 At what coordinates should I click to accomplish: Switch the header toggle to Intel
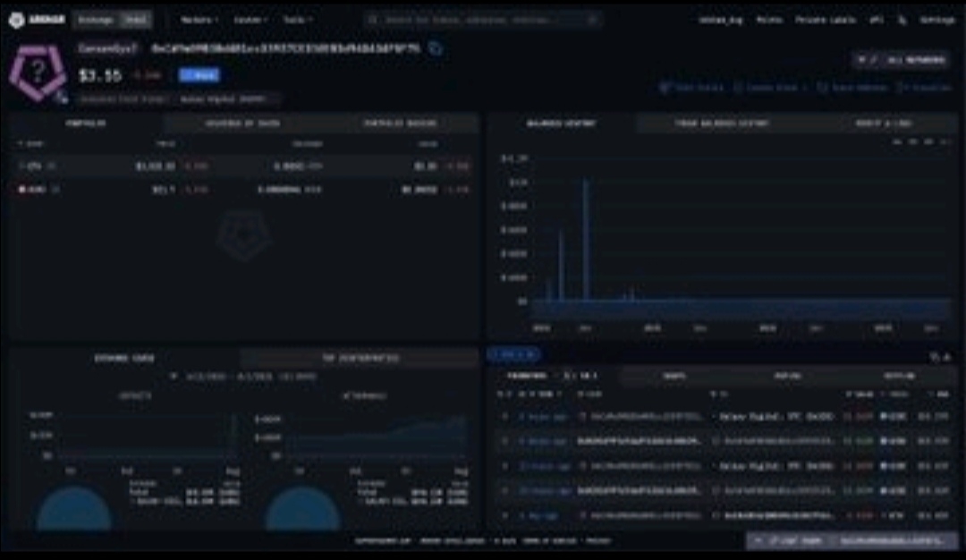[x=136, y=20]
